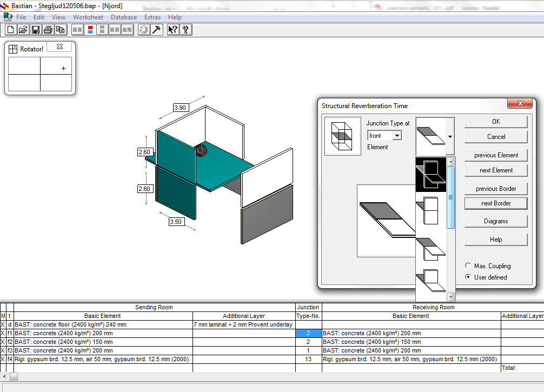Image resolution: width=544 pixels, height=392 pixels.
Task: Open the Diagrams button
Action: tap(496, 221)
